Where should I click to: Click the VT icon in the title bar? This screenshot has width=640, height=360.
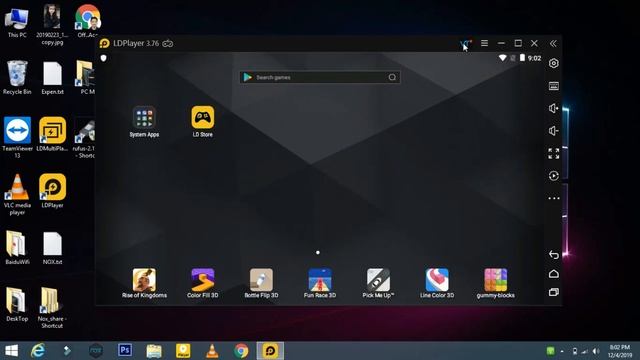(466, 43)
